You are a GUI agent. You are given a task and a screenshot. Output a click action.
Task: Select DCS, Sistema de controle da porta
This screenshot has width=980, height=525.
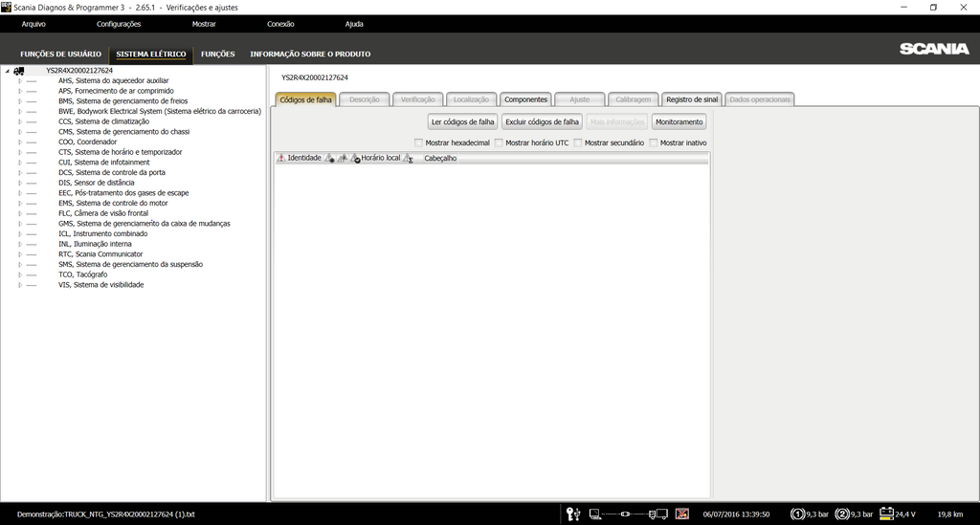(112, 173)
